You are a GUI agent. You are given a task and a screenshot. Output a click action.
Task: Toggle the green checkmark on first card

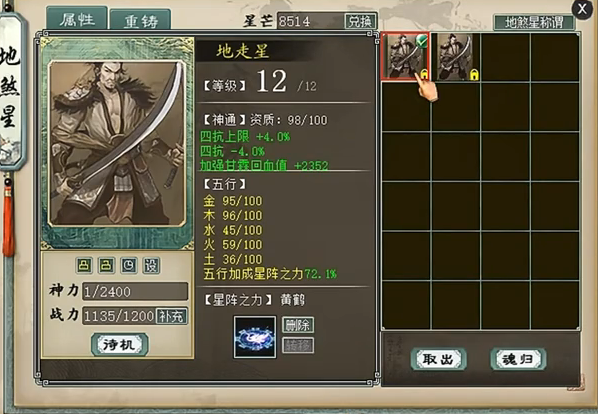click(421, 40)
